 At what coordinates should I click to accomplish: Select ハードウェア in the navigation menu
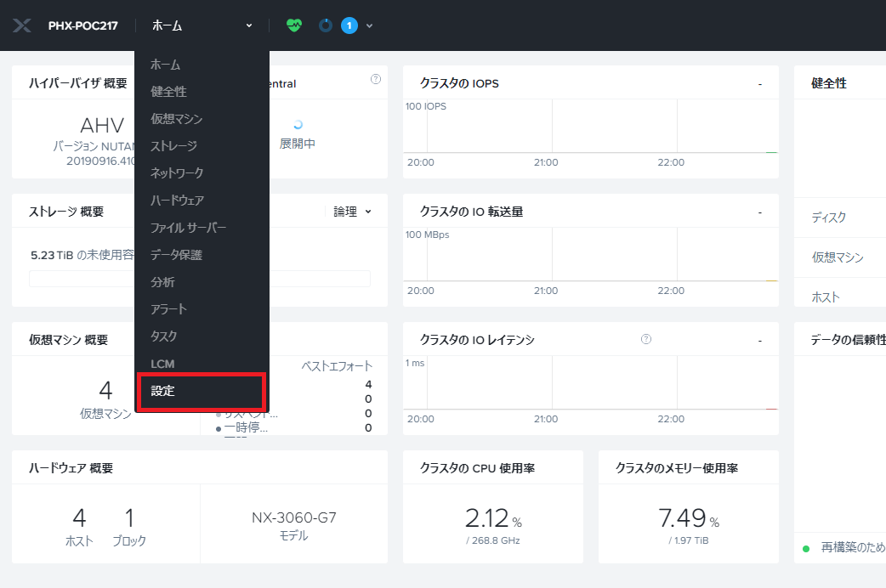click(177, 200)
